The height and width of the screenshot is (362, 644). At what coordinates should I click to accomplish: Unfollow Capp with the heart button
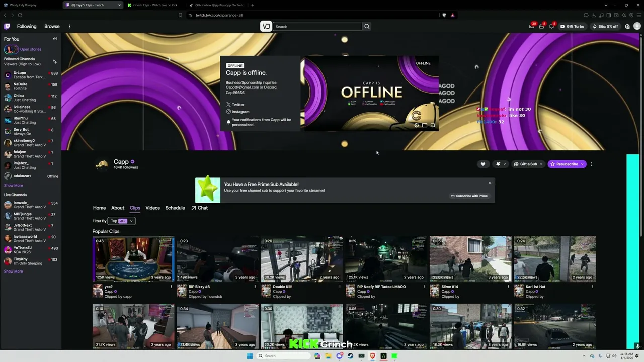click(x=483, y=164)
